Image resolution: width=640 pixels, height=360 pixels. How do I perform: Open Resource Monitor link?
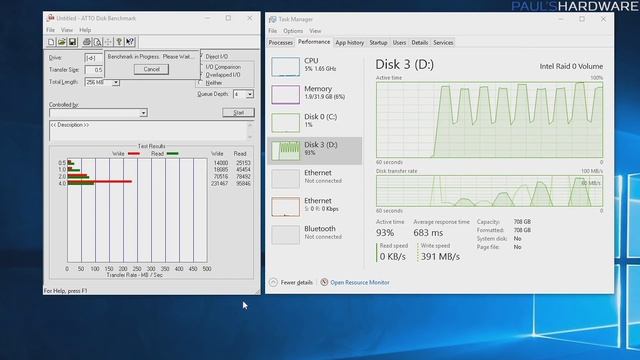[360, 282]
